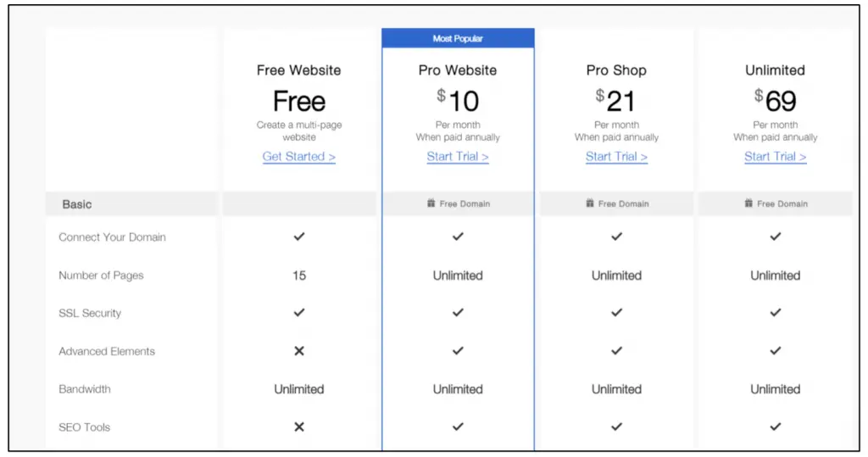Click Start Trial for Pro Shop plan
This screenshot has width=868, height=457.
(616, 157)
